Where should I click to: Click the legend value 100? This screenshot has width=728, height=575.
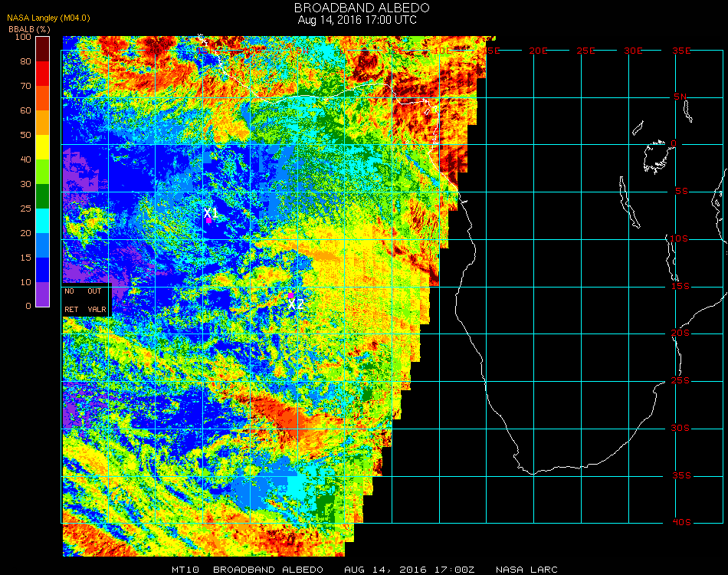click(23, 37)
